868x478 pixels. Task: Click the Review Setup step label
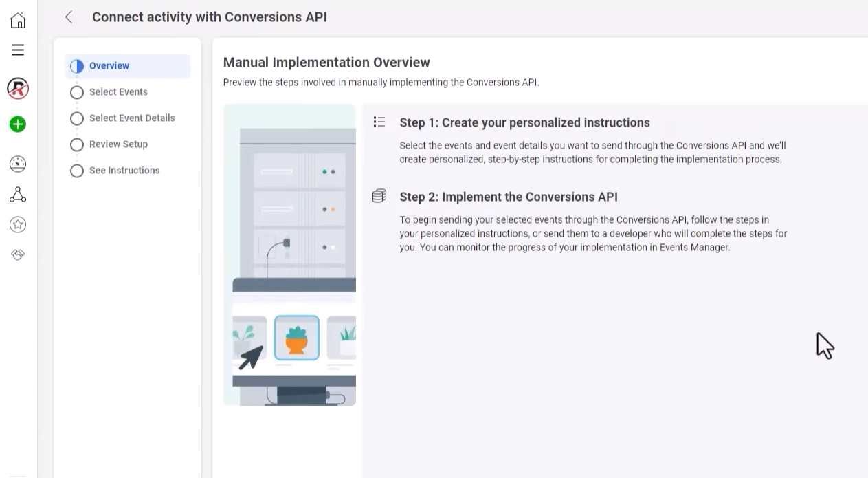[118, 144]
